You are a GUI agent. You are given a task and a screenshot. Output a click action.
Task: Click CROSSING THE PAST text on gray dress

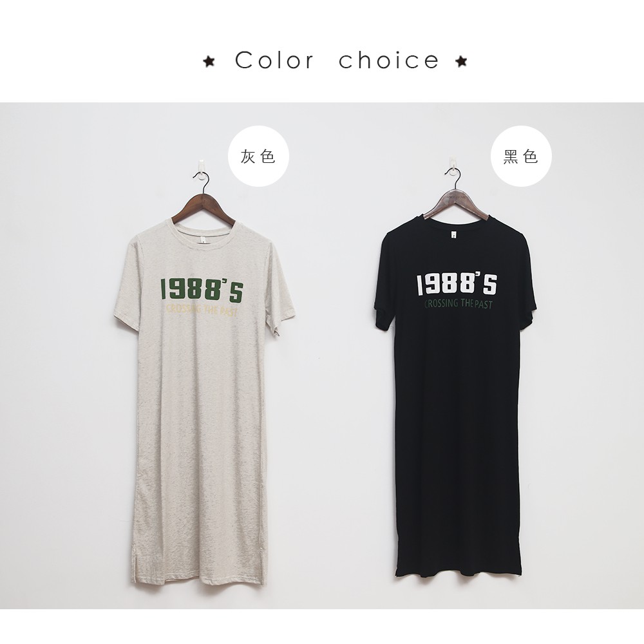(x=201, y=310)
